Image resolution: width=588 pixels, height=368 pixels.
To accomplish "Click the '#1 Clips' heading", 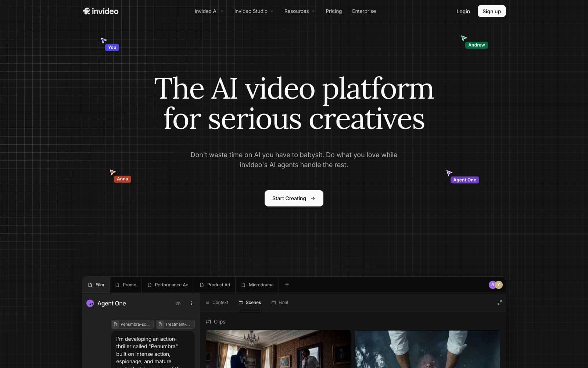I will click(215, 322).
